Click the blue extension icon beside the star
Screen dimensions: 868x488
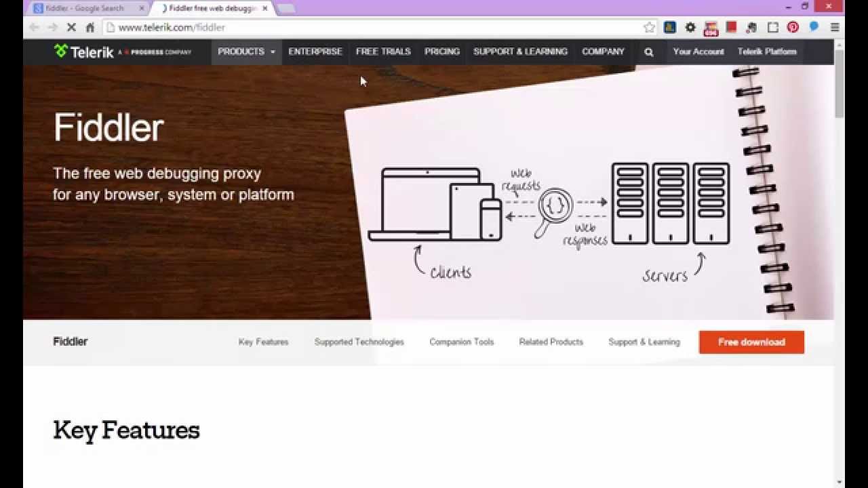[x=670, y=28]
